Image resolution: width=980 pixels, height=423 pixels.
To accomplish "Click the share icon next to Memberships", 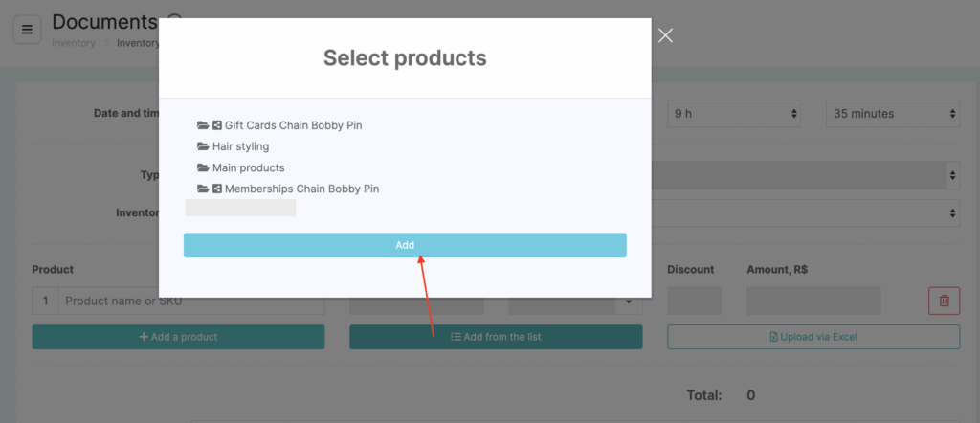I will pyautogui.click(x=217, y=189).
